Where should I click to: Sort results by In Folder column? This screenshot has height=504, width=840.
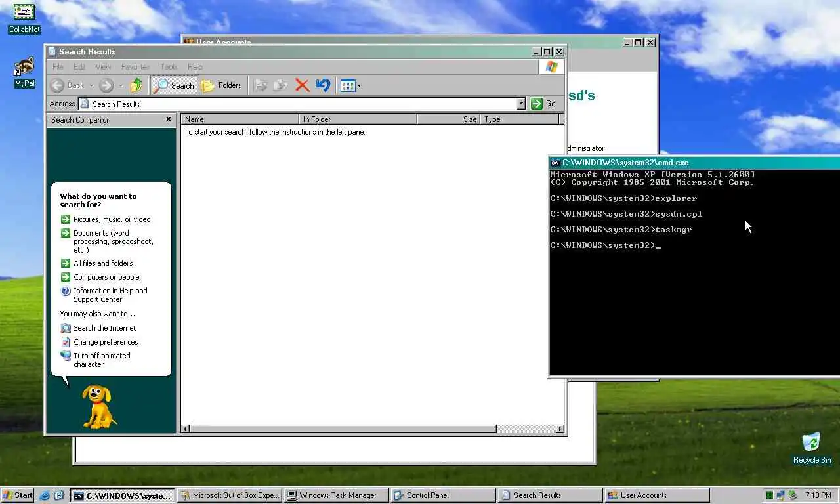(x=358, y=119)
